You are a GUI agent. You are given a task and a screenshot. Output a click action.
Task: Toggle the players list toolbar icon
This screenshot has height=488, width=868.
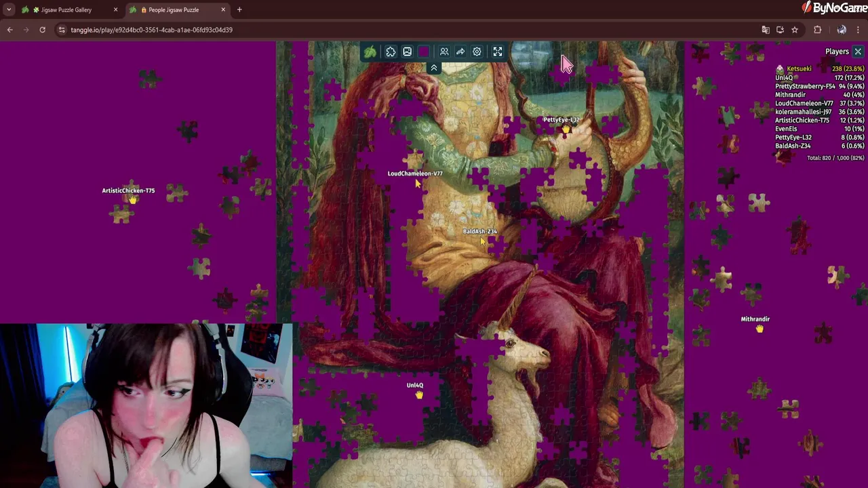point(444,52)
